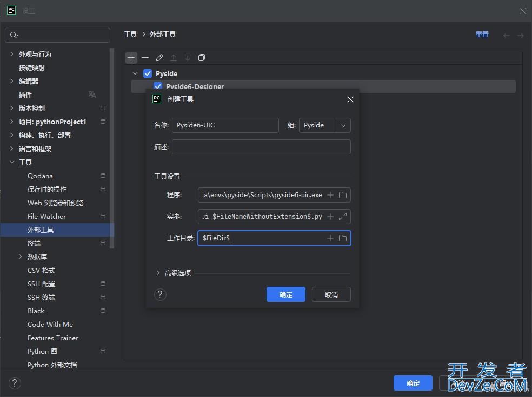Image resolution: width=532 pixels, height=397 pixels.
Task: Click project-level icon beside SSH 配置
Action: [x=103, y=284]
